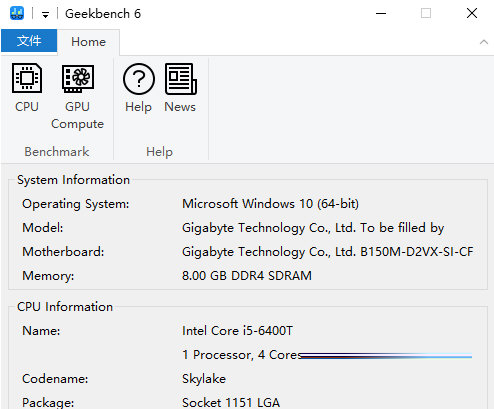494x409 pixels.
Task: Select the Skylake codename value
Action: click(204, 379)
